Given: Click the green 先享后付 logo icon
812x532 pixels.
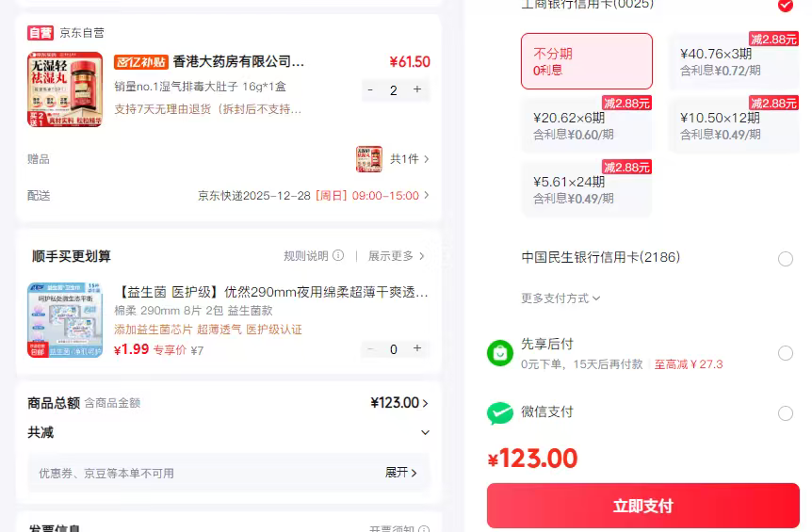Looking at the screenshot, I should click(x=500, y=353).
